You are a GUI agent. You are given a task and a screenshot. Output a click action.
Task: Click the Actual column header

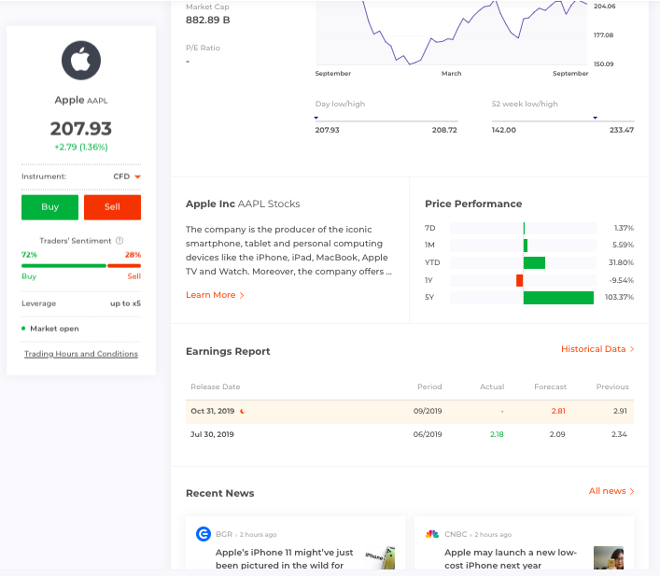coord(492,387)
